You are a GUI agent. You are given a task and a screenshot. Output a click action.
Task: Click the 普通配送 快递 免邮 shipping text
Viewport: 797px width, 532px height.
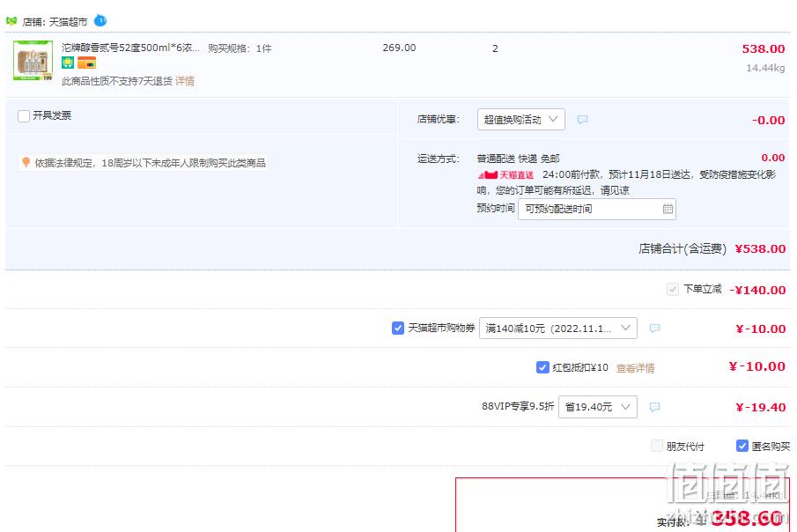click(518, 159)
